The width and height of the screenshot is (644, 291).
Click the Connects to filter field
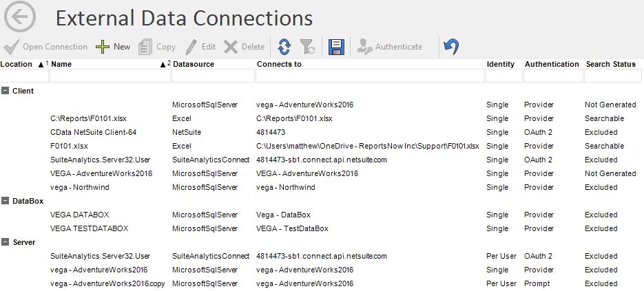(x=368, y=76)
